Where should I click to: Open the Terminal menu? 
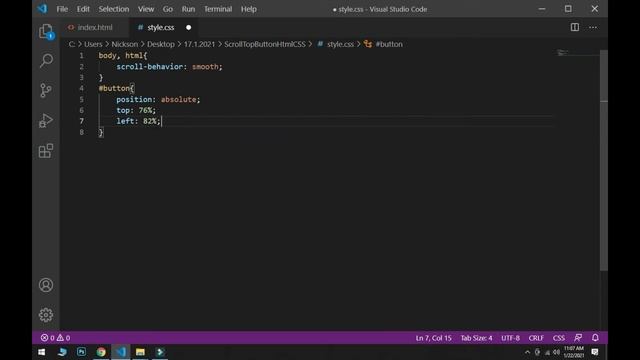218,9
